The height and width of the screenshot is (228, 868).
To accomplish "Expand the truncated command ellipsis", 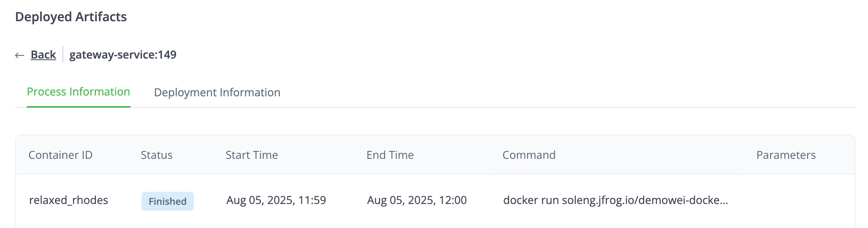I will pos(723,201).
